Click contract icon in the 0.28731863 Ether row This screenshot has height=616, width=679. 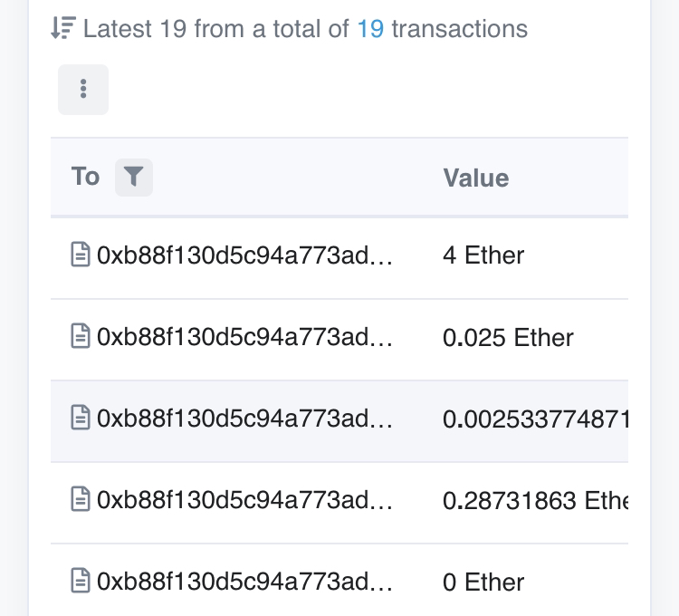[x=81, y=499]
